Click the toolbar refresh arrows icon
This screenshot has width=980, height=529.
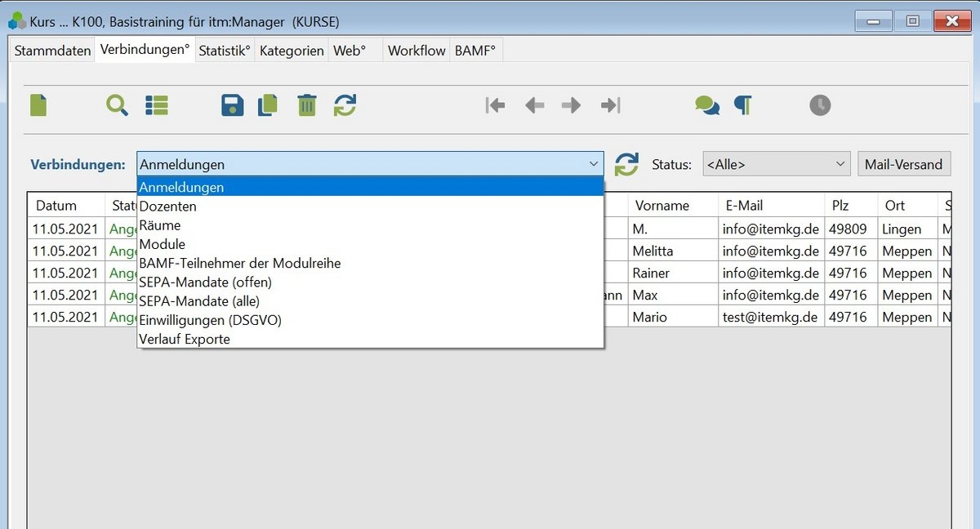click(345, 105)
